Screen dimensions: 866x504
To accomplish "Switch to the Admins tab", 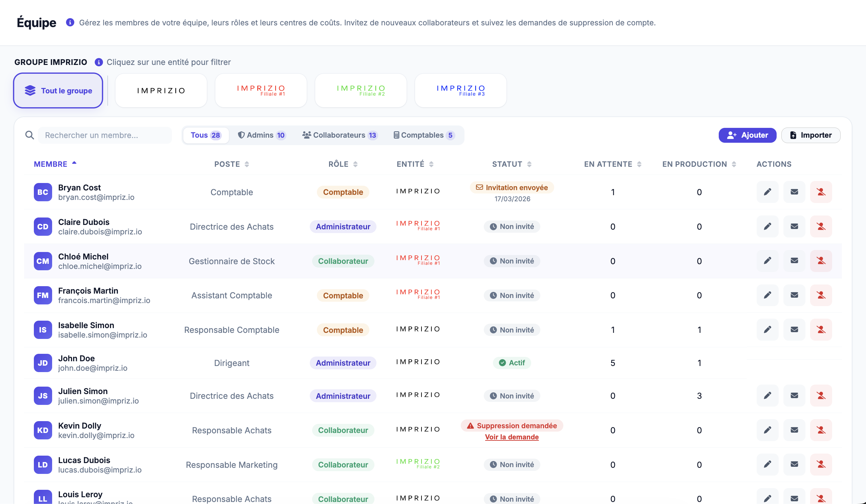I will point(261,135).
